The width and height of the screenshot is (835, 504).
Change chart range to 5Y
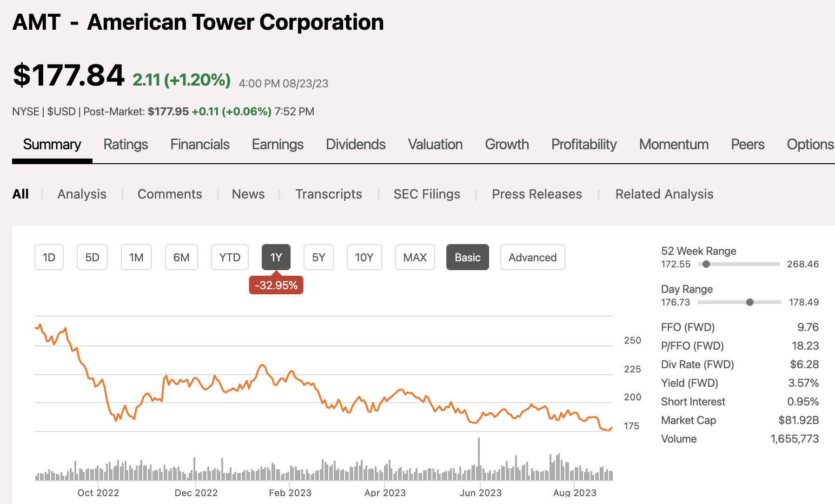point(318,257)
